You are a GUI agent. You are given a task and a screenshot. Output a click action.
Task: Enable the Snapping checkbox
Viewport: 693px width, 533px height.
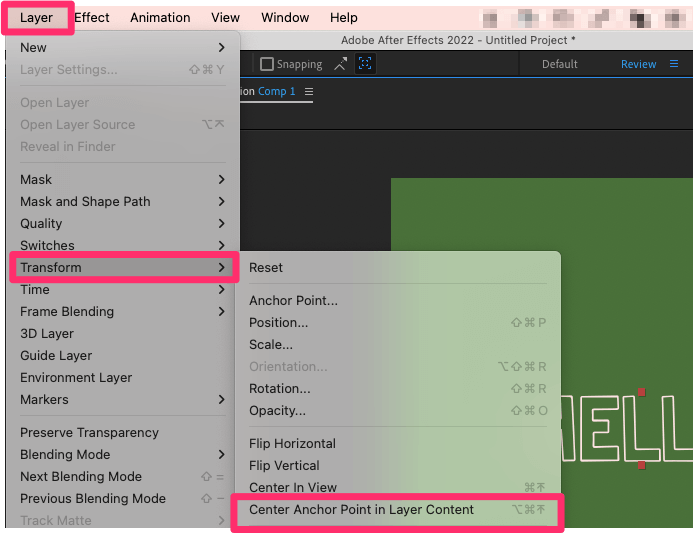pos(267,64)
